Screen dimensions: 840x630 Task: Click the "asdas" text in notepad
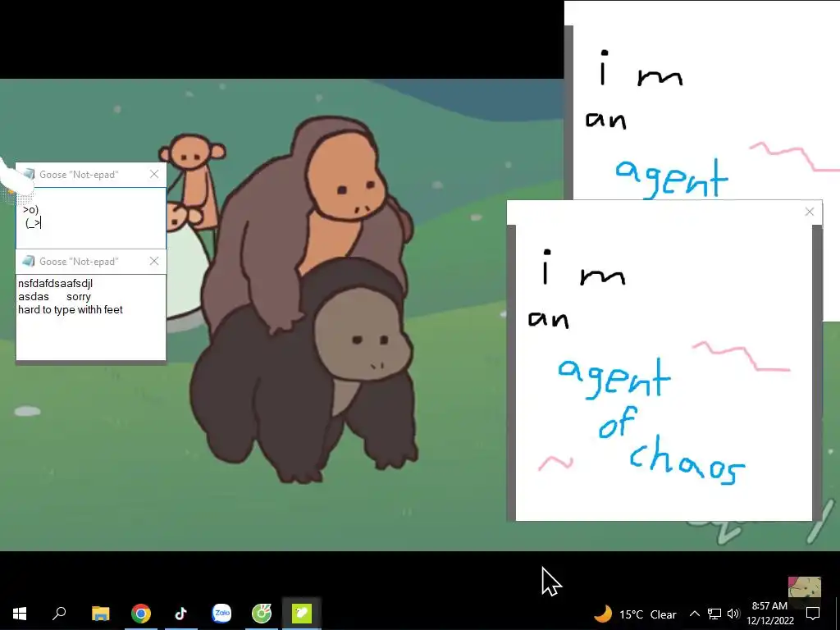tap(33, 297)
